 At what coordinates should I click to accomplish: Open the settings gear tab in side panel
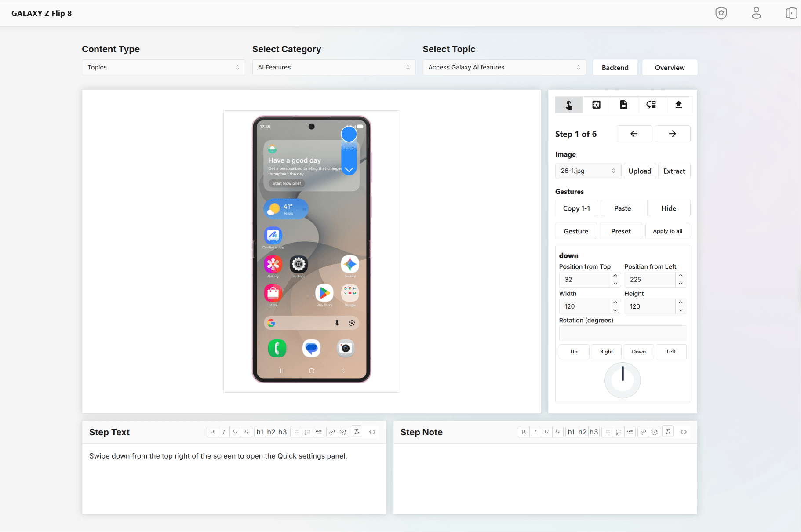pyautogui.click(x=596, y=105)
